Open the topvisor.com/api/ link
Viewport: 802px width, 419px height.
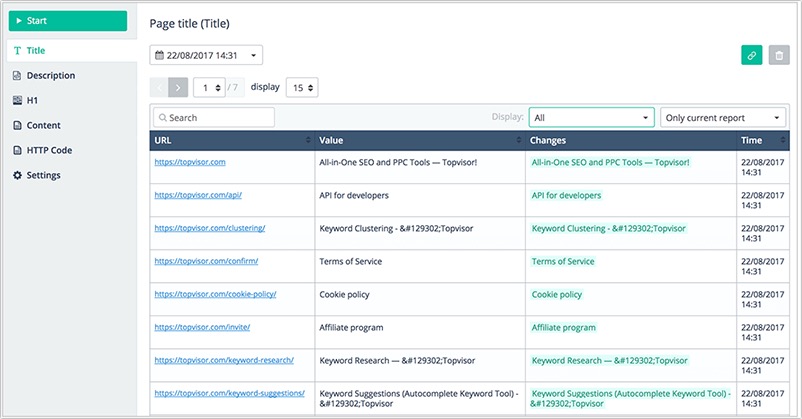198,195
